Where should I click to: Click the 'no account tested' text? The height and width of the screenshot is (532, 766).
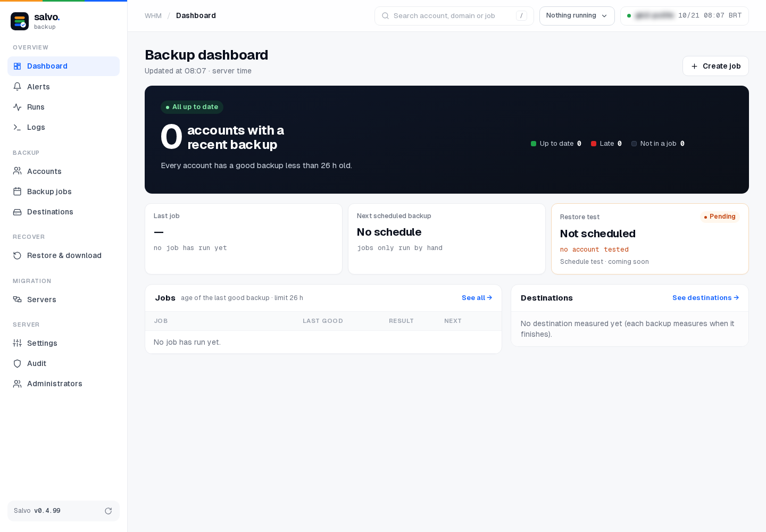coord(594,250)
